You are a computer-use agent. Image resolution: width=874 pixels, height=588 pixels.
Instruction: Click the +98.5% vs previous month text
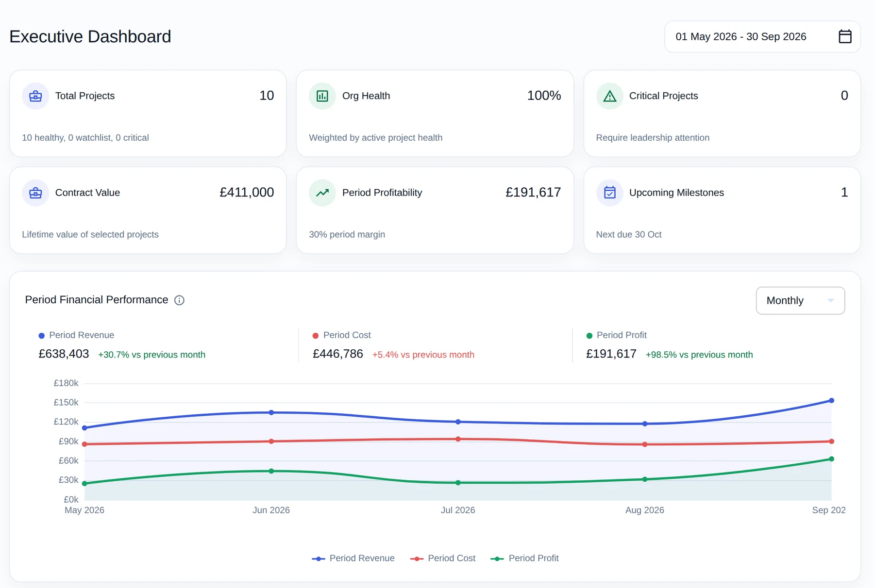click(699, 355)
